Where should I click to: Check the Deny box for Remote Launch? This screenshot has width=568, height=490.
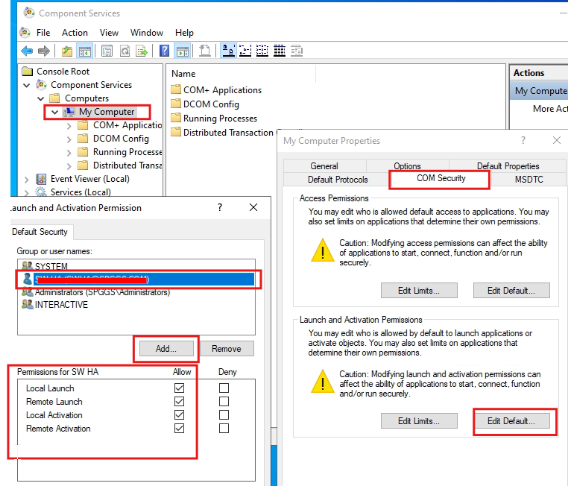pyautogui.click(x=224, y=401)
